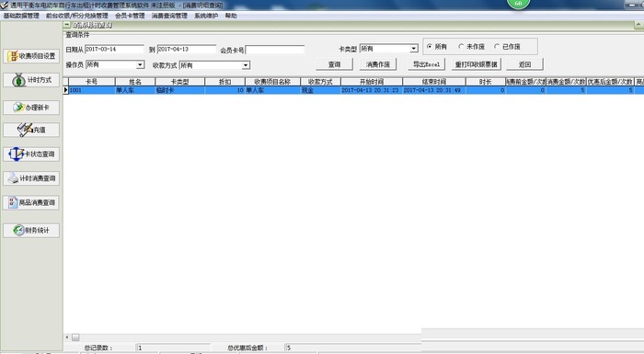
Task: Open the 帮助 menu
Action: click(231, 16)
